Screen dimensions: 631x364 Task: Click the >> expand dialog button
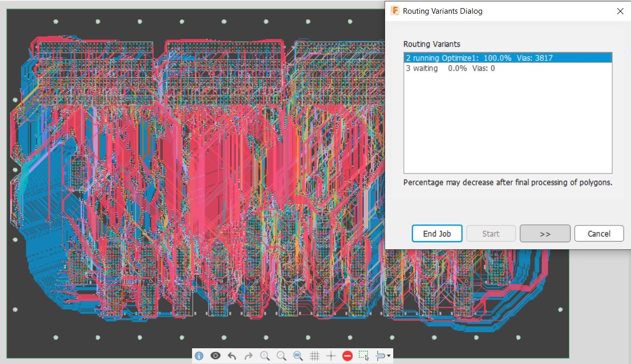pyautogui.click(x=545, y=234)
